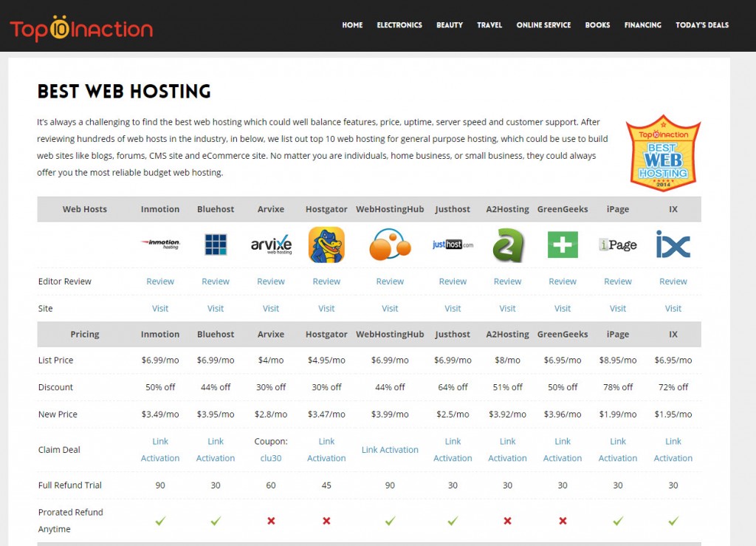
Task: Visit the Hostgator site link
Action: click(x=326, y=309)
